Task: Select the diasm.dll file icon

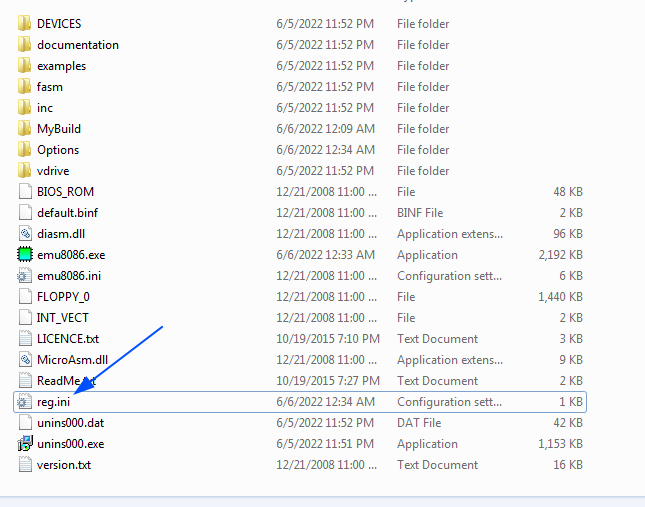Action: [x=25, y=234]
